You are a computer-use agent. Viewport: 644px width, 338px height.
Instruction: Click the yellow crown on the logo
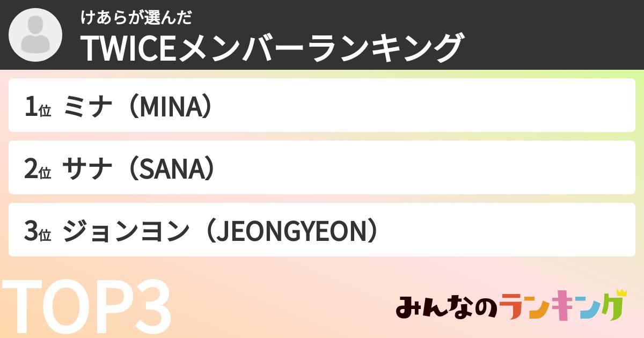tap(621, 293)
